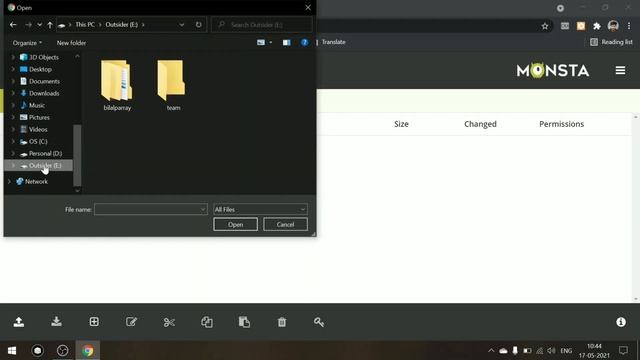This screenshot has width=640, height=360.
Task: Open help in the file dialog
Action: click(x=304, y=42)
